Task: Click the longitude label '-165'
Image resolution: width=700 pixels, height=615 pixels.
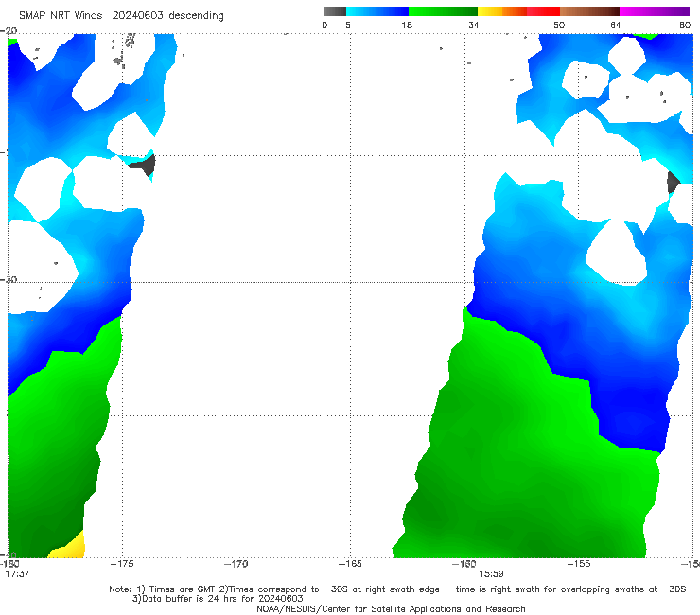Action: click(x=350, y=564)
